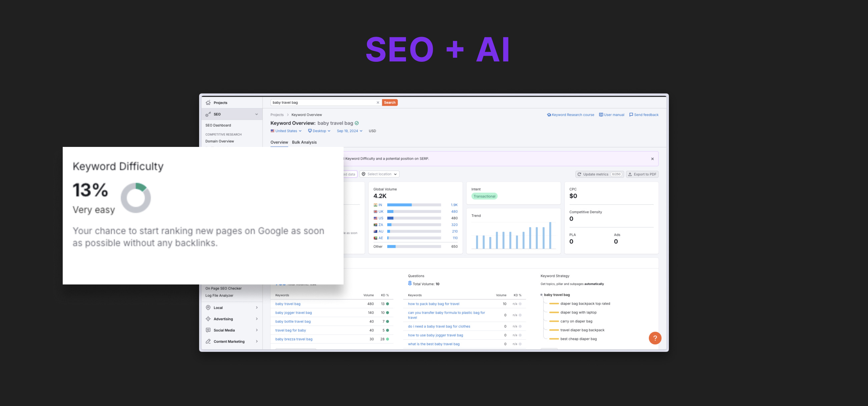Screen dimensions: 868x406
Task: Click the Content Marketing pencil icon
Action: (208, 341)
